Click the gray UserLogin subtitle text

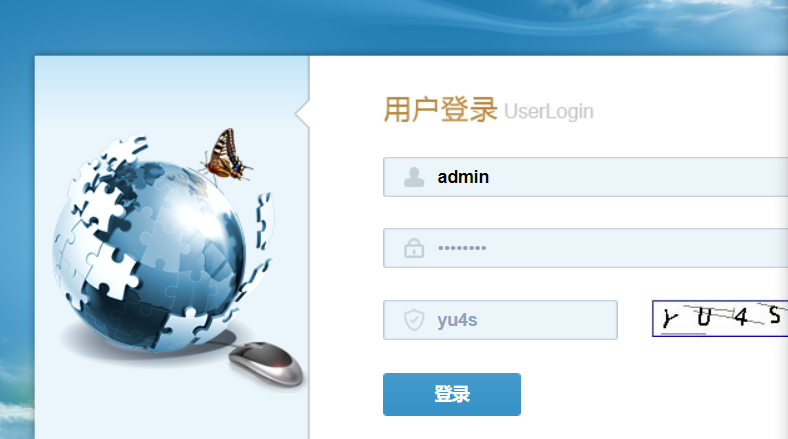tap(549, 112)
